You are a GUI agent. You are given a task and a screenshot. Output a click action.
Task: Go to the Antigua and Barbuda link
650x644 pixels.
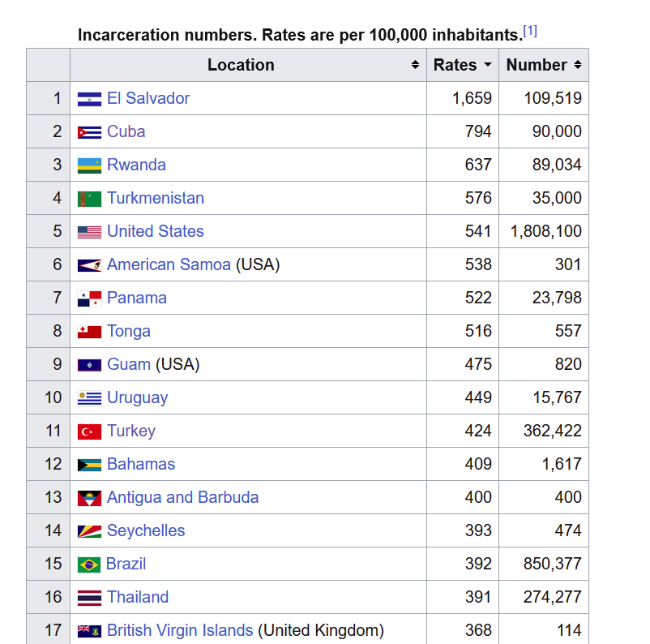coord(183,497)
